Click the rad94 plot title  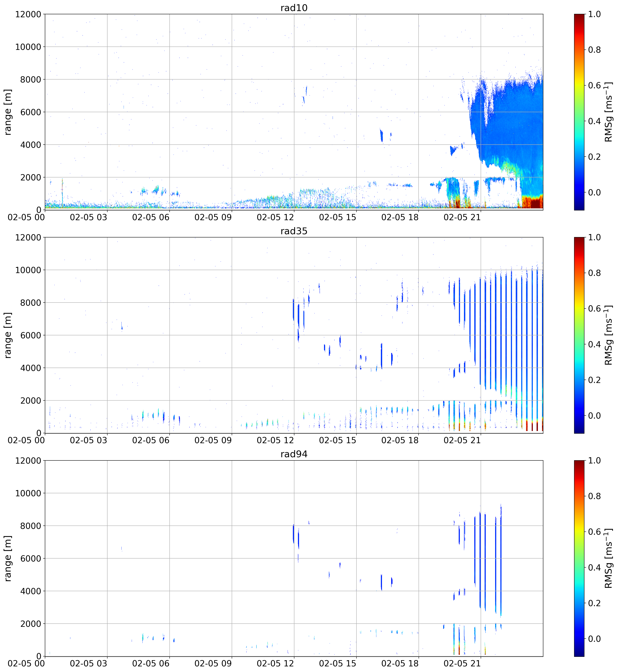[x=294, y=454]
